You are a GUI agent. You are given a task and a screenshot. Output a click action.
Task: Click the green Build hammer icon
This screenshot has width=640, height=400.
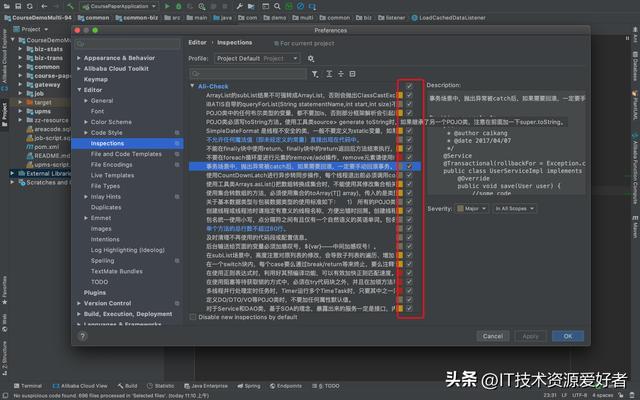(71, 6)
